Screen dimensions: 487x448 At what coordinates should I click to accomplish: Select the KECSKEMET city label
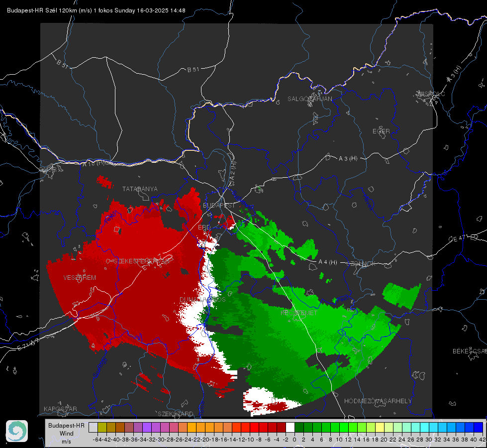(x=299, y=313)
